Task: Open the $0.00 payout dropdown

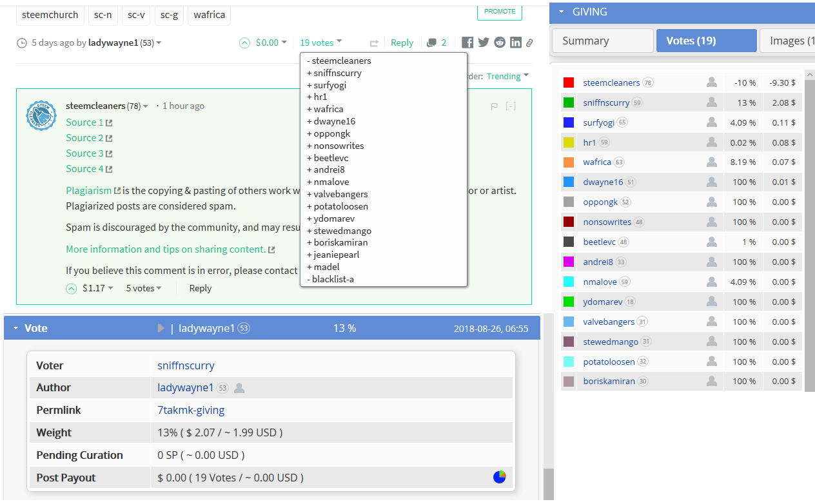Action: point(271,43)
